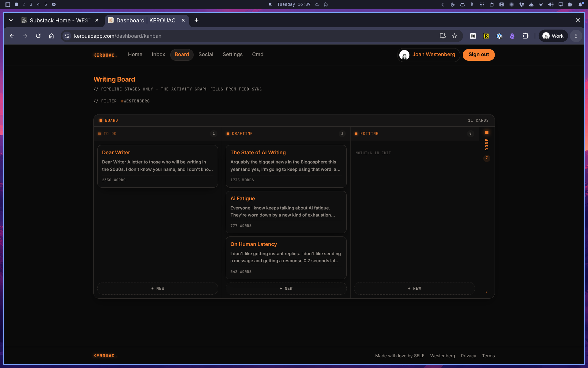The image size is (588, 368).
Task: Go to the Inbox nav item
Action: point(158,55)
